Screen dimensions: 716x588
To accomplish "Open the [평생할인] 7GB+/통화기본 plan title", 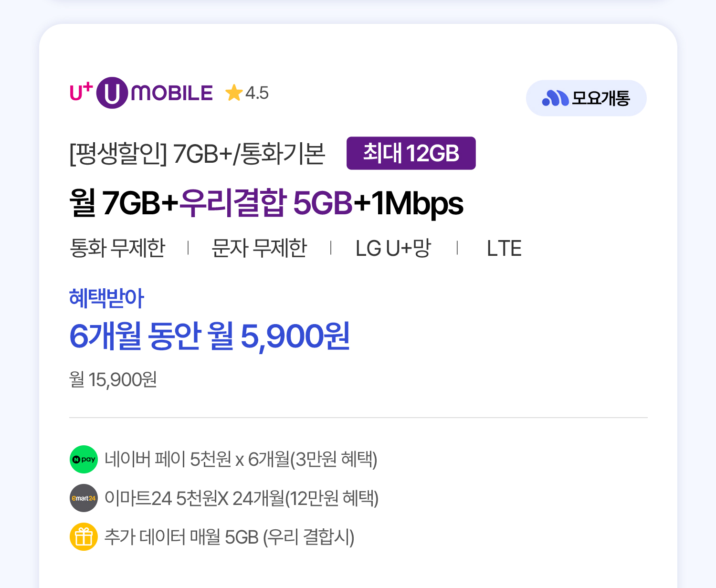I will [x=197, y=154].
